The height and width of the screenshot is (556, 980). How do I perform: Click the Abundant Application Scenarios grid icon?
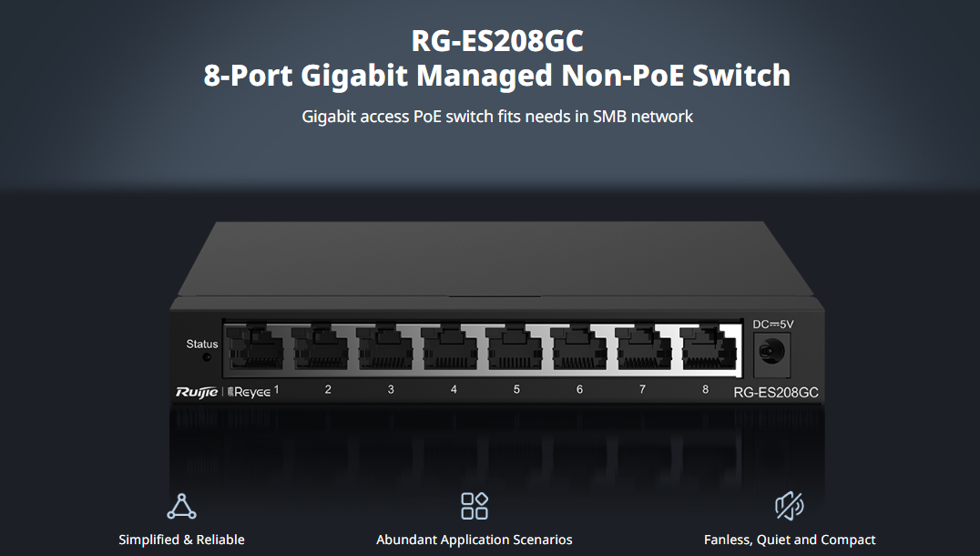coord(475,506)
